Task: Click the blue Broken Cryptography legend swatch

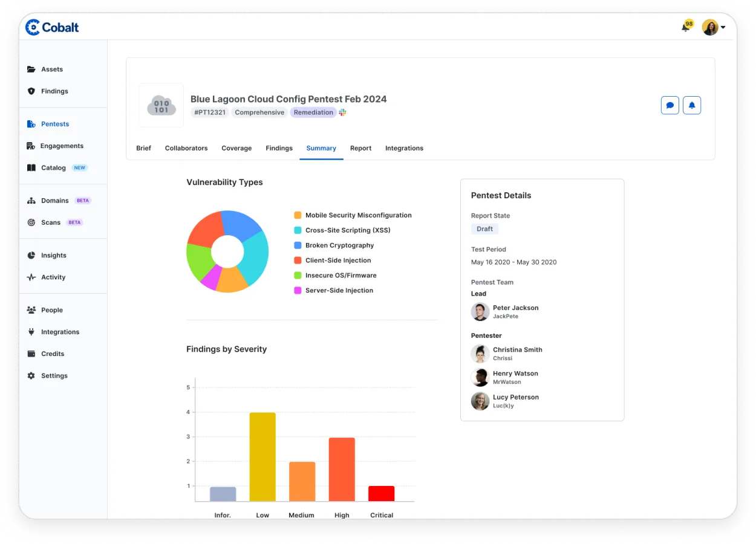Action: [x=298, y=245]
